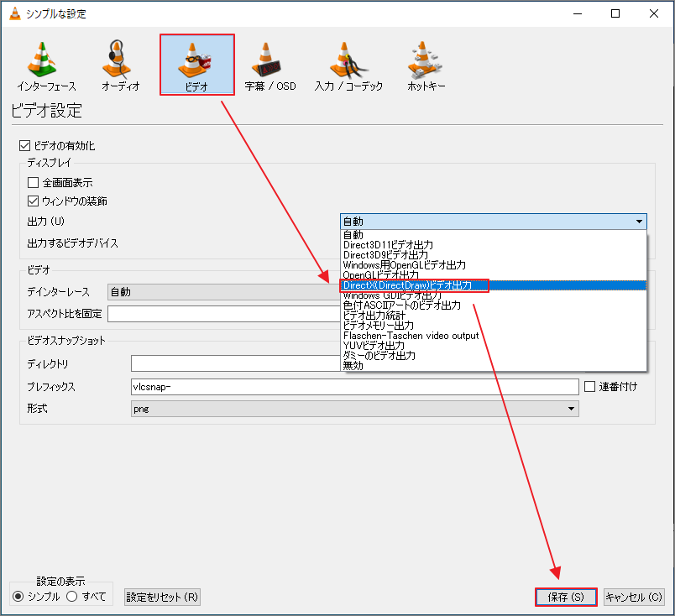Click the 保存 (S) button
The height and width of the screenshot is (616, 675).
[x=566, y=597]
